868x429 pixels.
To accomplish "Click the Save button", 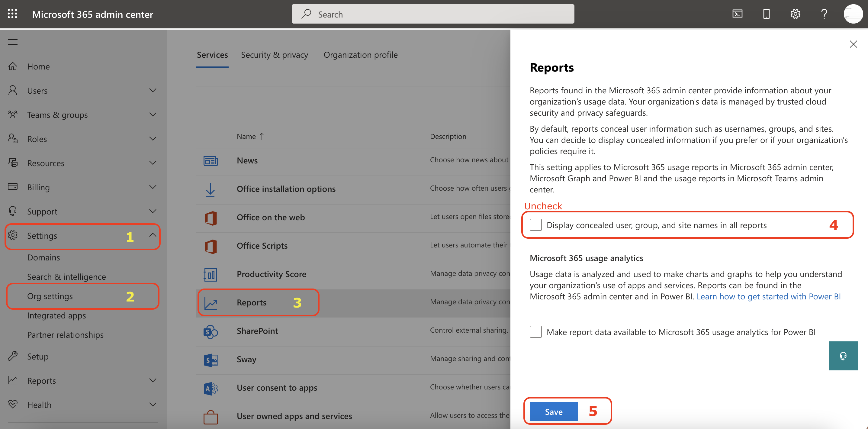I will pyautogui.click(x=553, y=411).
